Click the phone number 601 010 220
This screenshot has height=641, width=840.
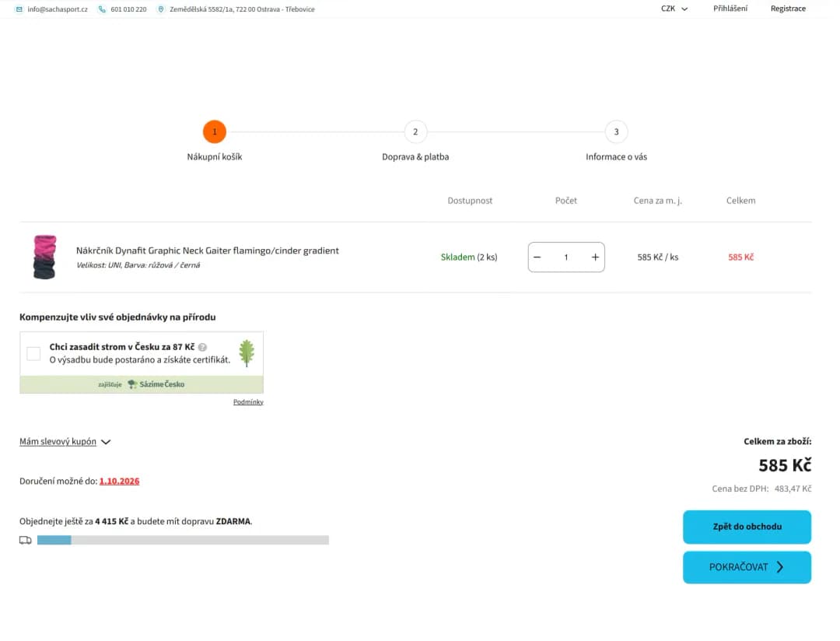point(128,9)
